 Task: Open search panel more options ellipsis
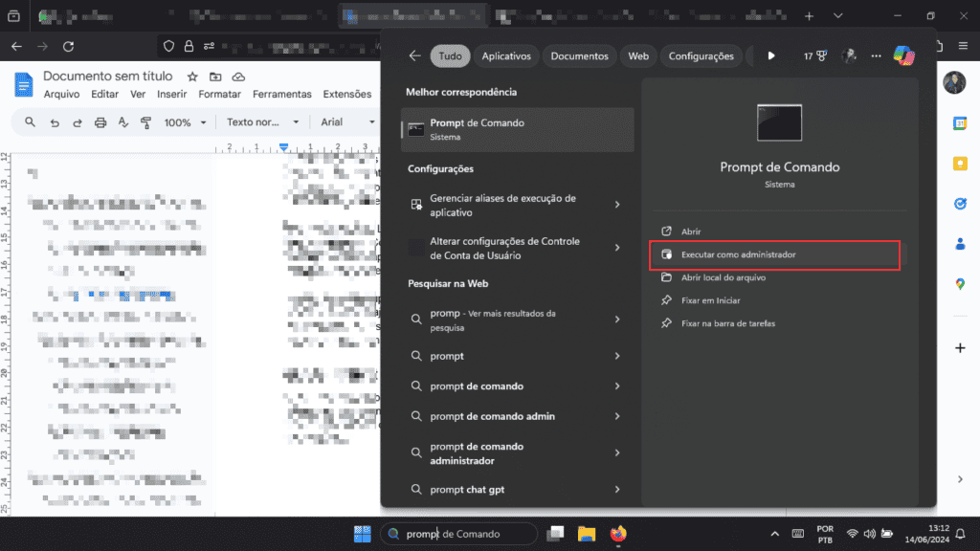tap(877, 55)
